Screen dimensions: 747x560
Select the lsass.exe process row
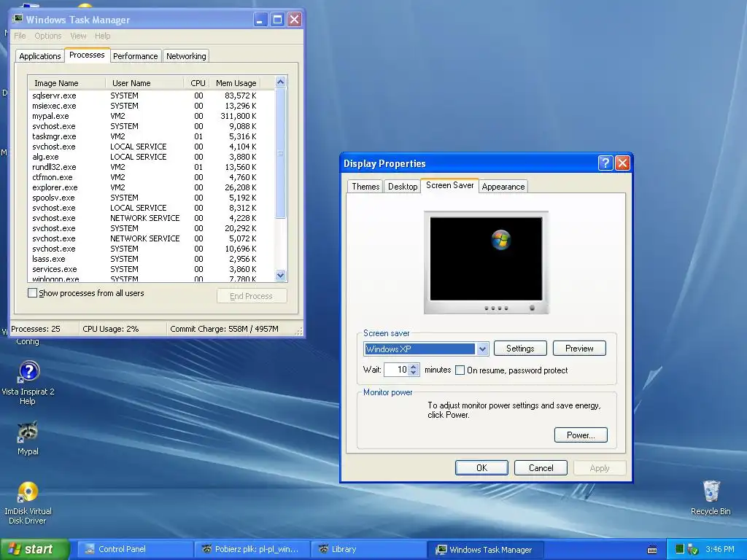(144, 259)
